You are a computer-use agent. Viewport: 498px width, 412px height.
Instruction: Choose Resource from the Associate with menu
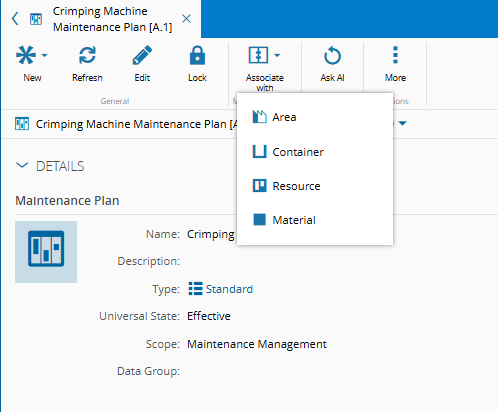click(x=315, y=186)
